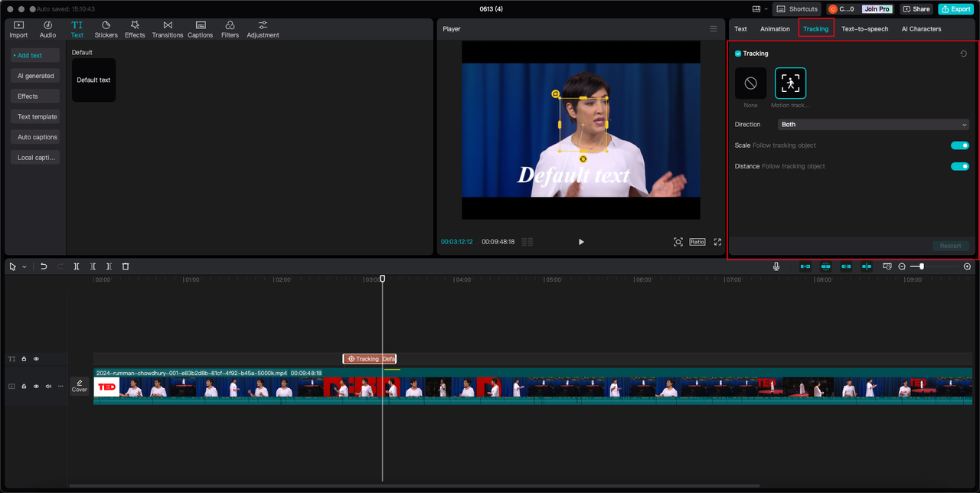The height and width of the screenshot is (493, 980).
Task: Toggle Scale follow tracking object switch
Action: point(960,145)
